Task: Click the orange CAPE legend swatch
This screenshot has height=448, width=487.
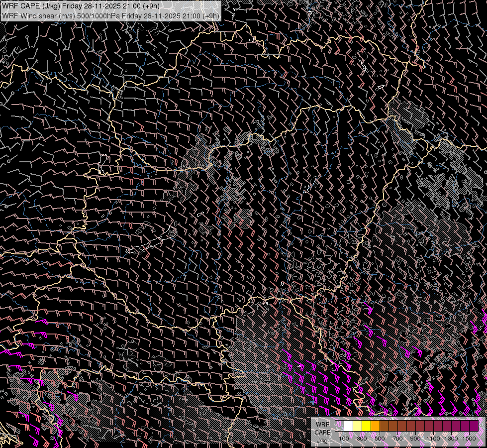Action: pos(375,426)
